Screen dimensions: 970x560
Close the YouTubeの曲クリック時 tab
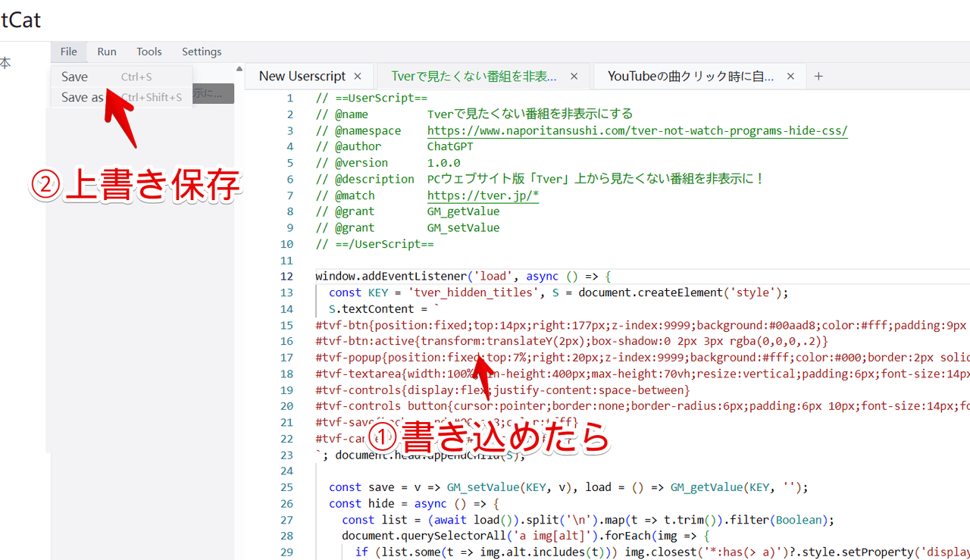pos(790,77)
